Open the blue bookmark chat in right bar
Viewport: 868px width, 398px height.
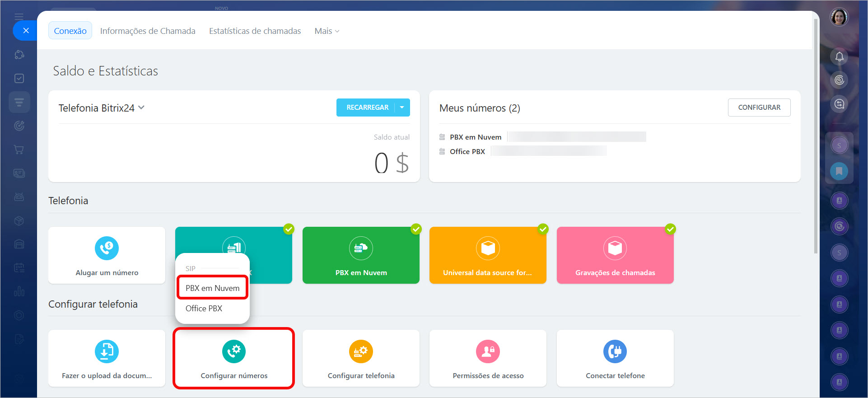point(839,171)
